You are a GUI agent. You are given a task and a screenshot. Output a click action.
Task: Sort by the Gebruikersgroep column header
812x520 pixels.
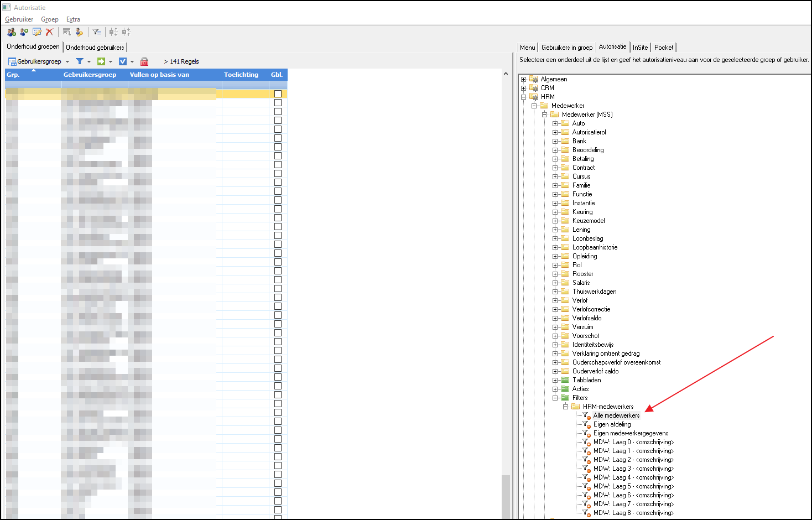click(90, 75)
